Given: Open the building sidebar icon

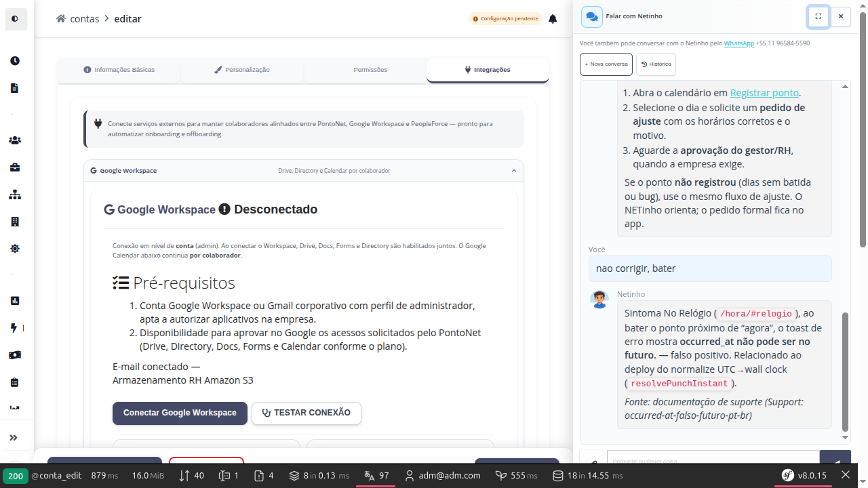Looking at the screenshot, I should coord(15,222).
